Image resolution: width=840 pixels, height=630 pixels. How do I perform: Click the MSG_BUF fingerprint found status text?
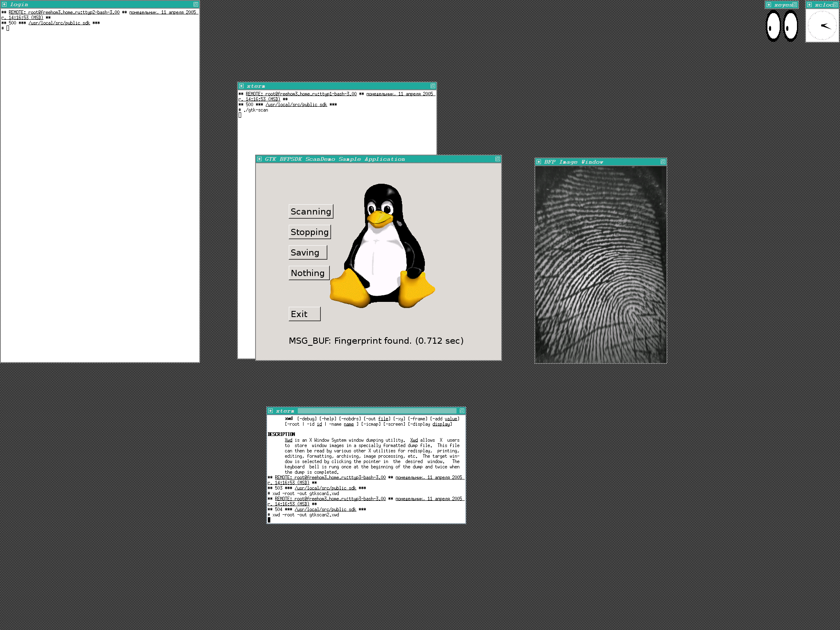[376, 341]
